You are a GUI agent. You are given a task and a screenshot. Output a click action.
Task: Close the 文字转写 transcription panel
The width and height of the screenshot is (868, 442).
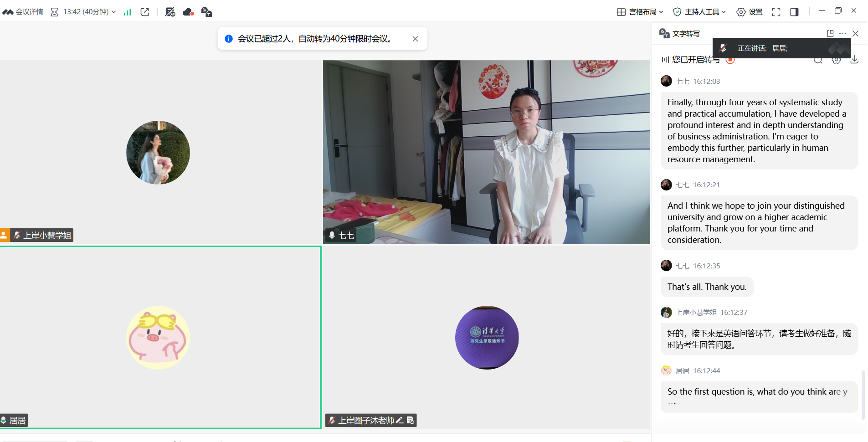click(855, 33)
